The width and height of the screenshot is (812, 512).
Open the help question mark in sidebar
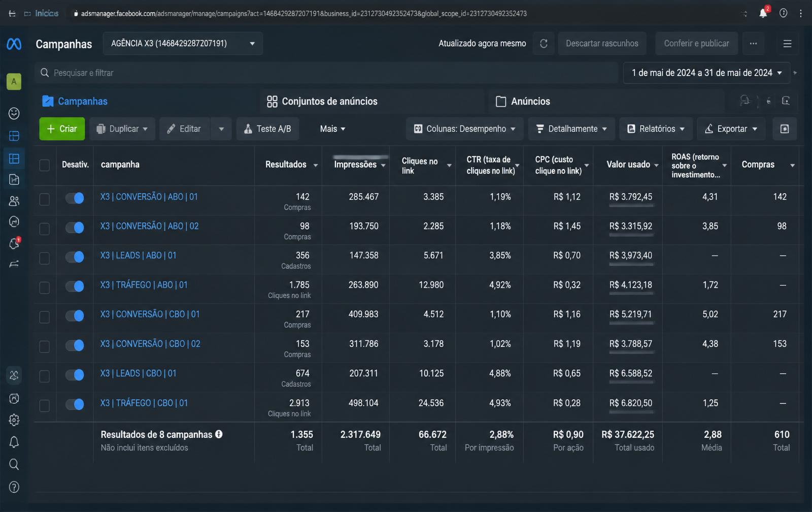(14, 487)
